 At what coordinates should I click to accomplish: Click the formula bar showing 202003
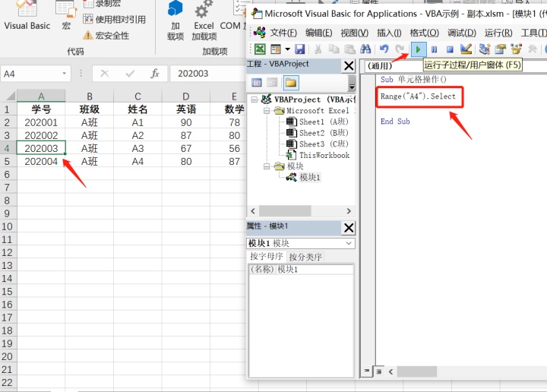click(x=208, y=74)
